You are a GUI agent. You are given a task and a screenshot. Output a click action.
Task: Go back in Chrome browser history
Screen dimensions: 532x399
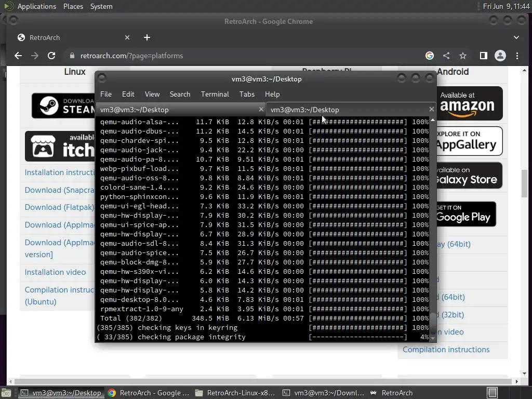point(18,56)
